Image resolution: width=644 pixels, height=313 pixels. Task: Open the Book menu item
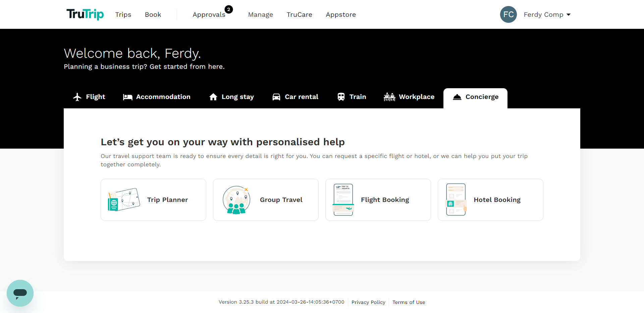click(x=153, y=14)
